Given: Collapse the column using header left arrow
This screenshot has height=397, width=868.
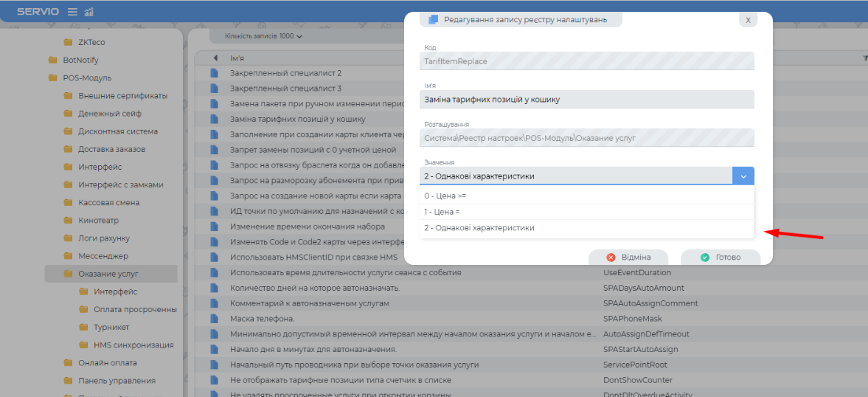Looking at the screenshot, I should [215, 58].
